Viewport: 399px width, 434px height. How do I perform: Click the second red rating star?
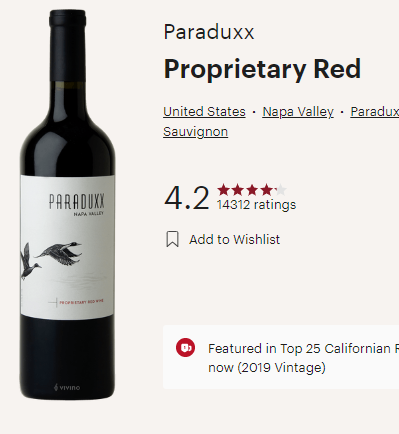238,190
